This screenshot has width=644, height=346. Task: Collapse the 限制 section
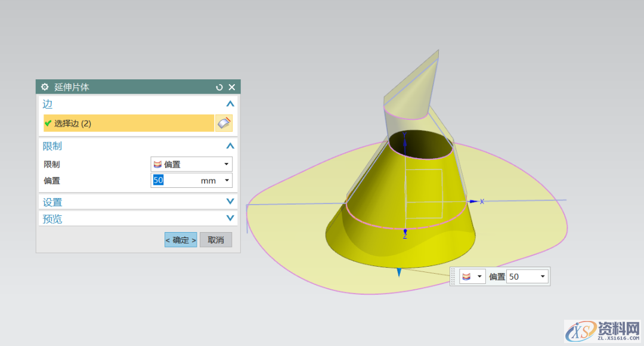coord(230,146)
